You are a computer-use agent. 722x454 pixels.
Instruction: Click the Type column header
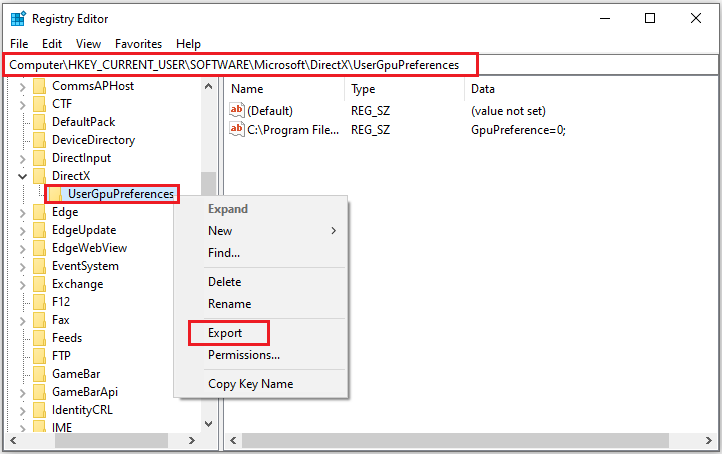(x=405, y=89)
